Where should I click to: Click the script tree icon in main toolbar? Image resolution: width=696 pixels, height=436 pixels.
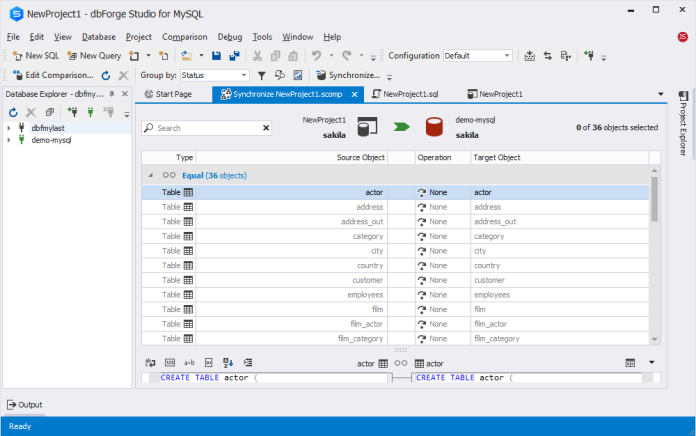click(566, 56)
